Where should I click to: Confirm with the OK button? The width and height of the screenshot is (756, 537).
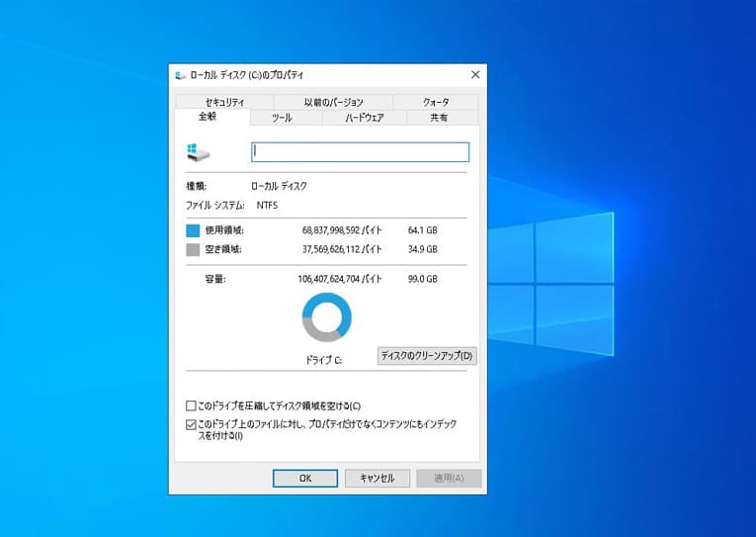(305, 478)
